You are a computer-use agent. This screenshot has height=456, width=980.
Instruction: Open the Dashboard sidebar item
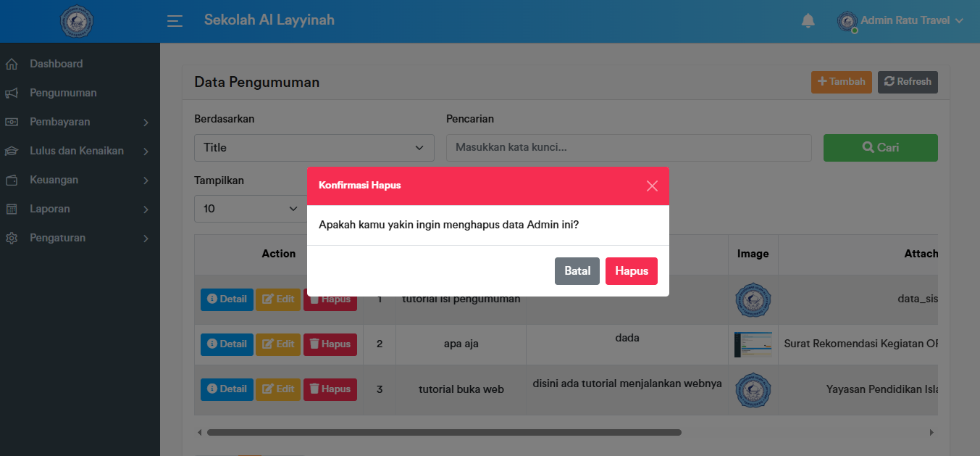pyautogui.click(x=56, y=64)
